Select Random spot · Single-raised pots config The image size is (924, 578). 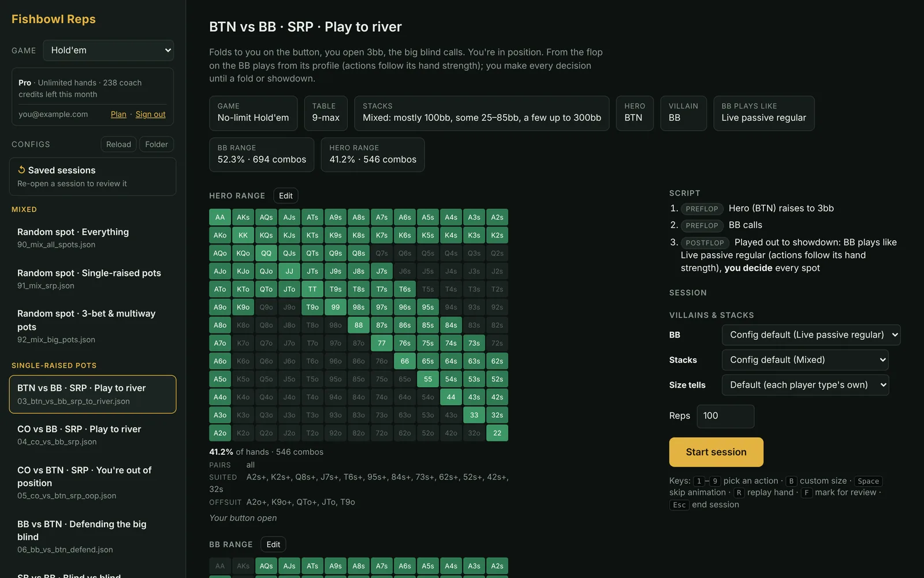(x=92, y=279)
